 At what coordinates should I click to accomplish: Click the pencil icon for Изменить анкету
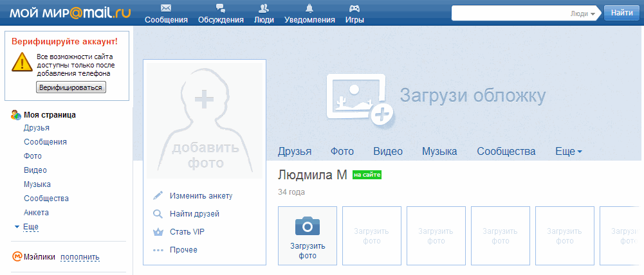[x=158, y=195]
